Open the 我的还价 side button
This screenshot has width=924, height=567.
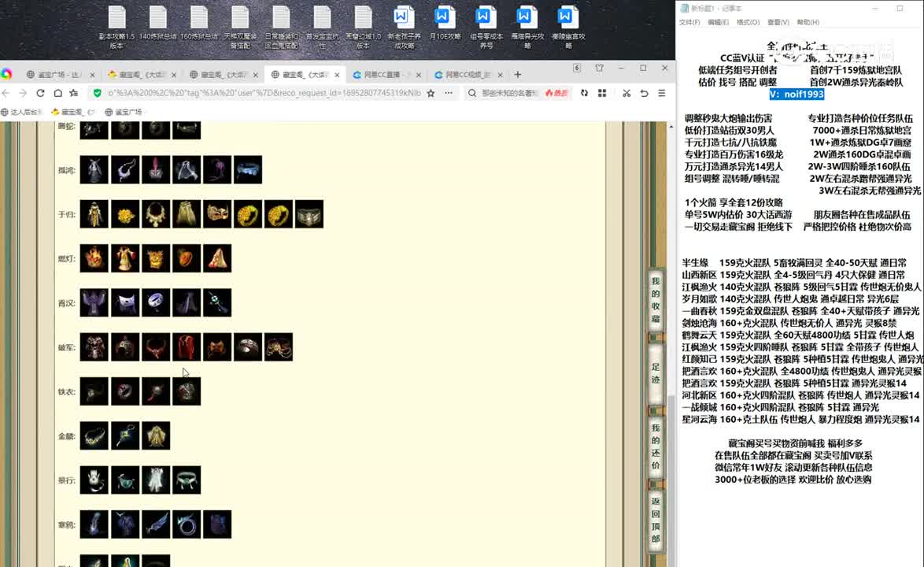pyautogui.click(x=656, y=447)
